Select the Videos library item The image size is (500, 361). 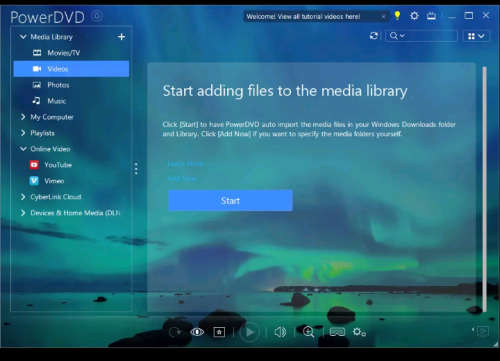click(71, 69)
